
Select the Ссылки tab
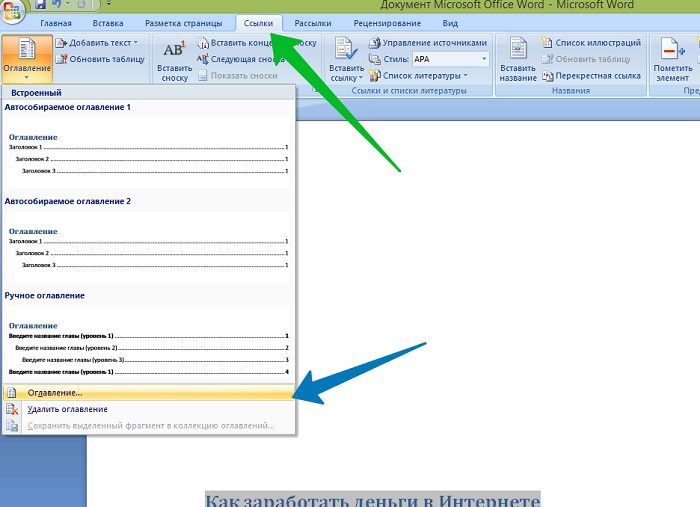[x=258, y=23]
